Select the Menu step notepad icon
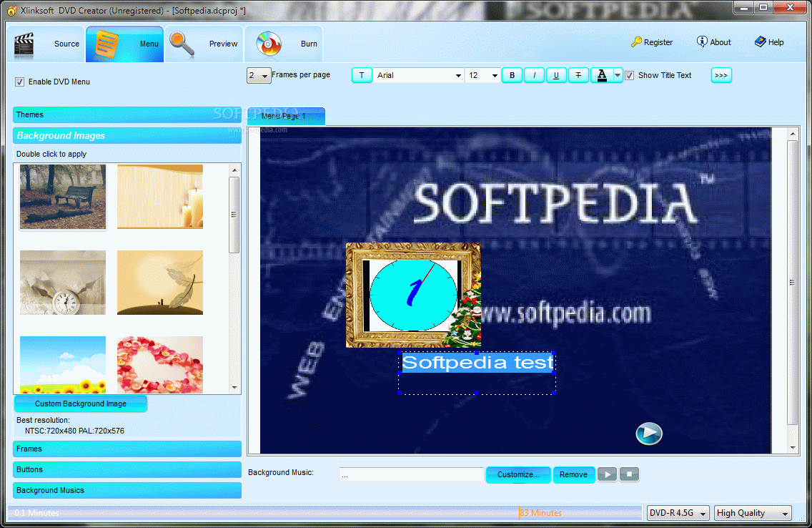The height and width of the screenshot is (528, 812). pos(107,44)
